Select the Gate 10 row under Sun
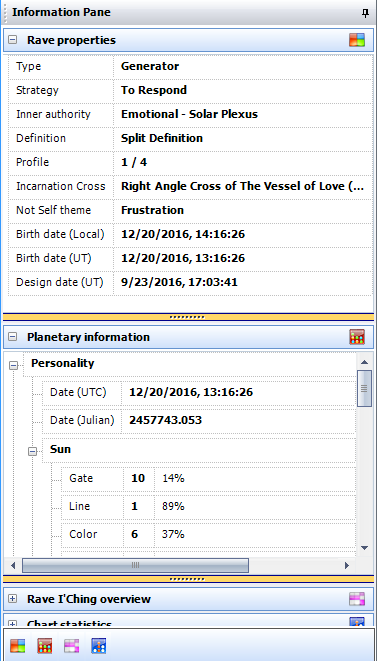 208,478
